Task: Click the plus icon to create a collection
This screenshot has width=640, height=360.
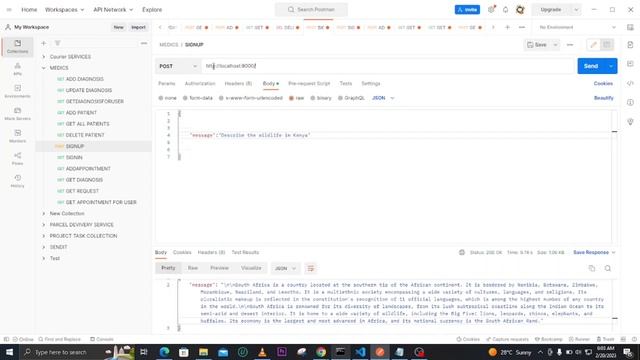Action: point(44,43)
